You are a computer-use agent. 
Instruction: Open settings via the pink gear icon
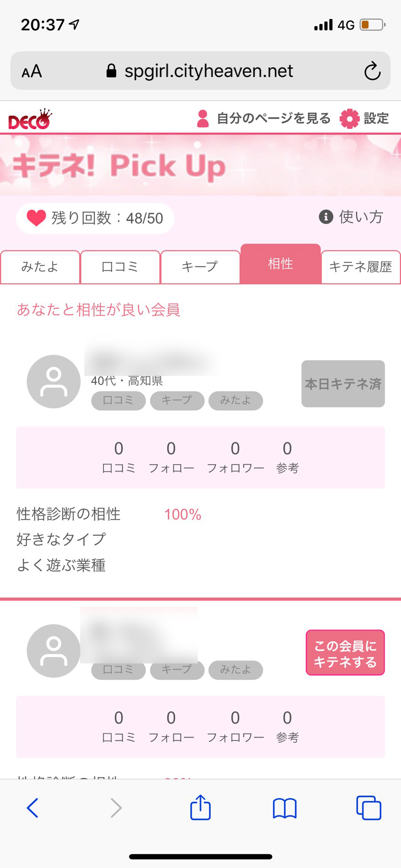tap(349, 118)
